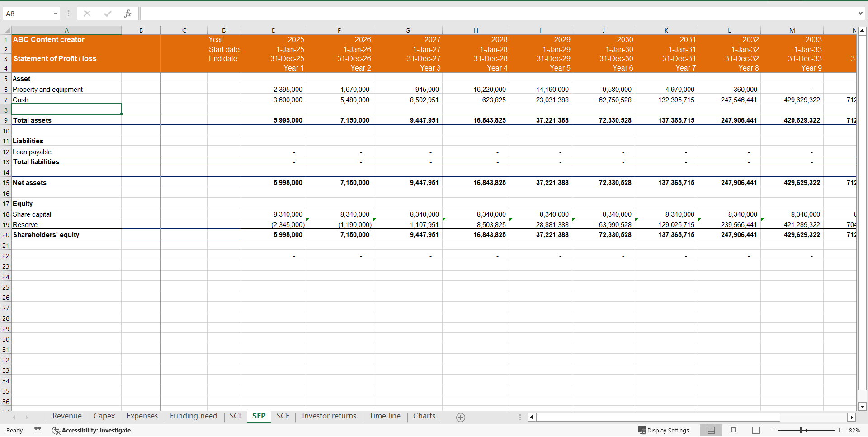This screenshot has height=437, width=868.
Task: Expand the formula bar chevron
Action: (860, 14)
